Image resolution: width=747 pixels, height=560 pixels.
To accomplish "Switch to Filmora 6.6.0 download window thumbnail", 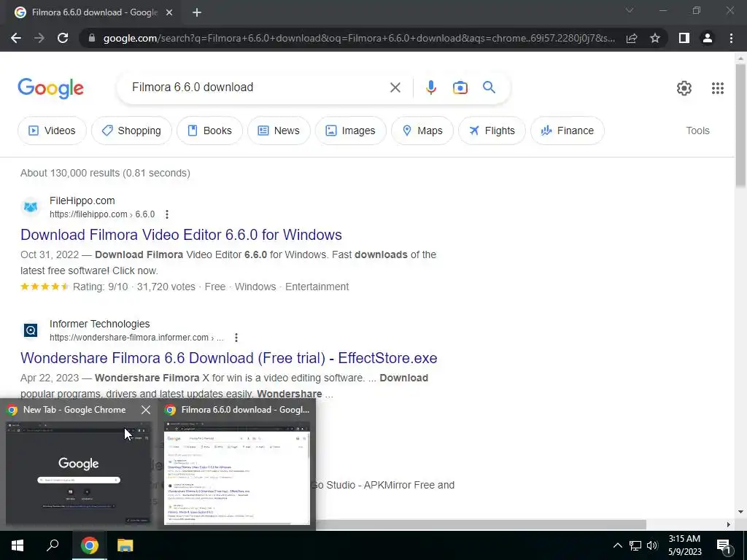I will pyautogui.click(x=237, y=472).
